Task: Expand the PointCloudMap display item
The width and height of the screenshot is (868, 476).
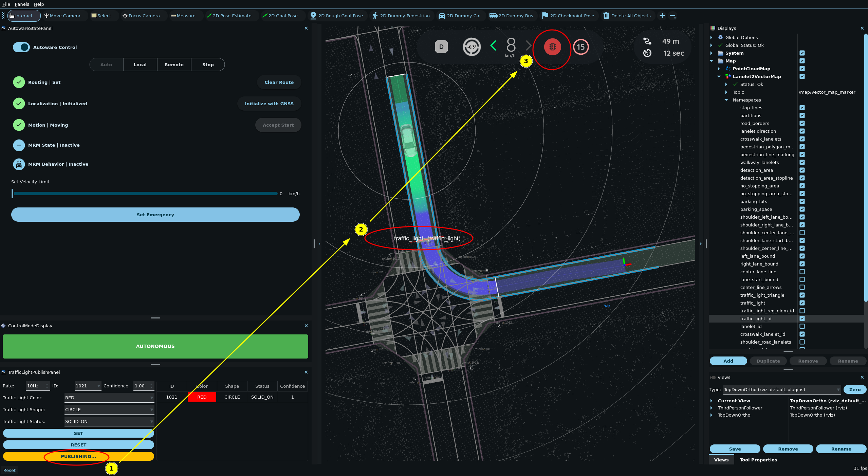Action: [x=719, y=69]
